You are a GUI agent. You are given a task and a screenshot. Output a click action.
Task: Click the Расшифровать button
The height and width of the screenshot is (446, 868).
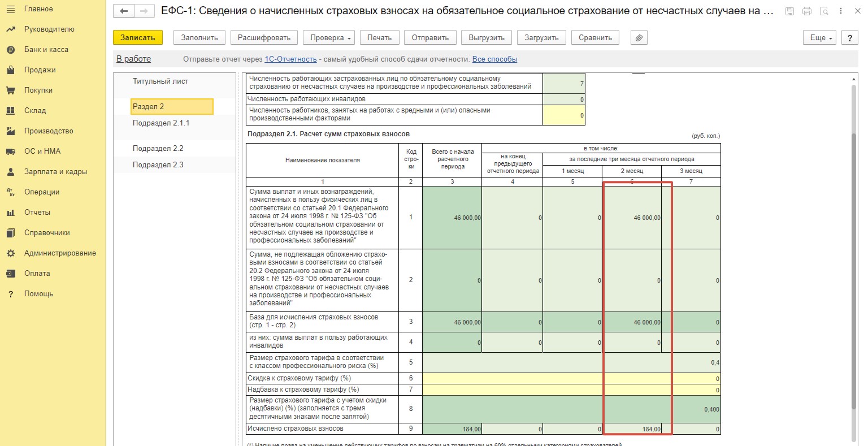(x=264, y=38)
